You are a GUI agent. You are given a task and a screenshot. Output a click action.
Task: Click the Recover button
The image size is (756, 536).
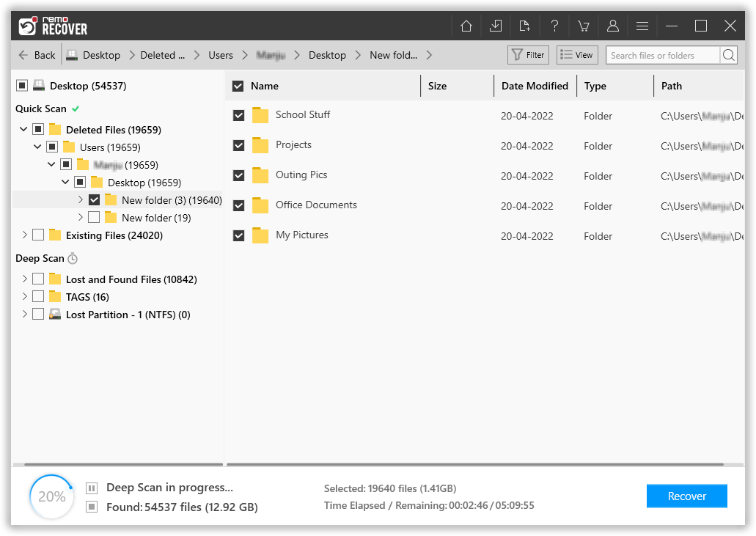click(x=686, y=496)
